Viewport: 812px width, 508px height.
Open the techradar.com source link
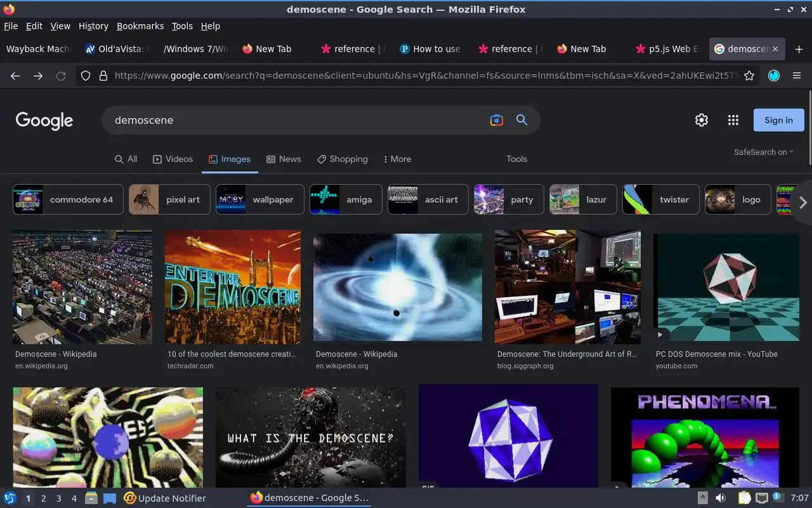click(x=190, y=366)
